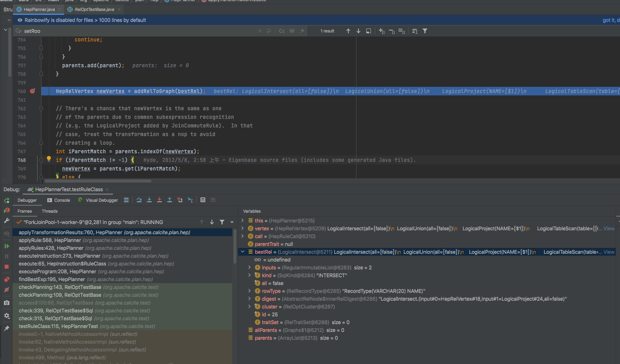Select all search occurrences

pos(402,31)
